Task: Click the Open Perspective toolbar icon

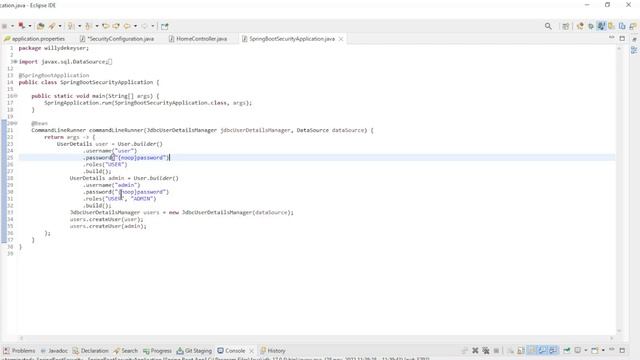Action: point(565,26)
